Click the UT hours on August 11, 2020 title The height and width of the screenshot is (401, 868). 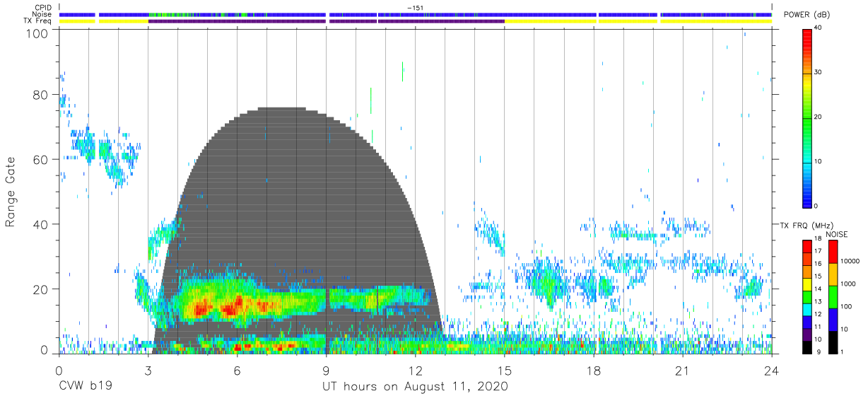(415, 387)
